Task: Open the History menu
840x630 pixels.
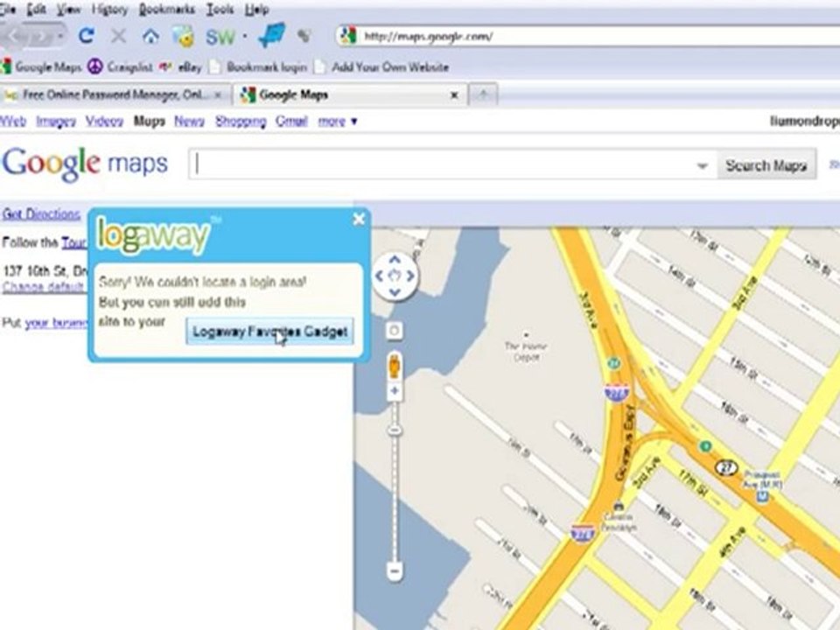Action: pos(109,9)
